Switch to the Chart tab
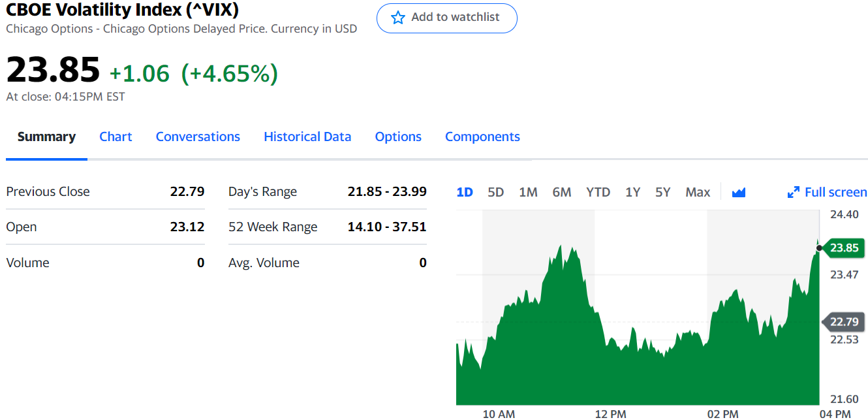This screenshot has height=420, width=868. pyautogui.click(x=116, y=137)
